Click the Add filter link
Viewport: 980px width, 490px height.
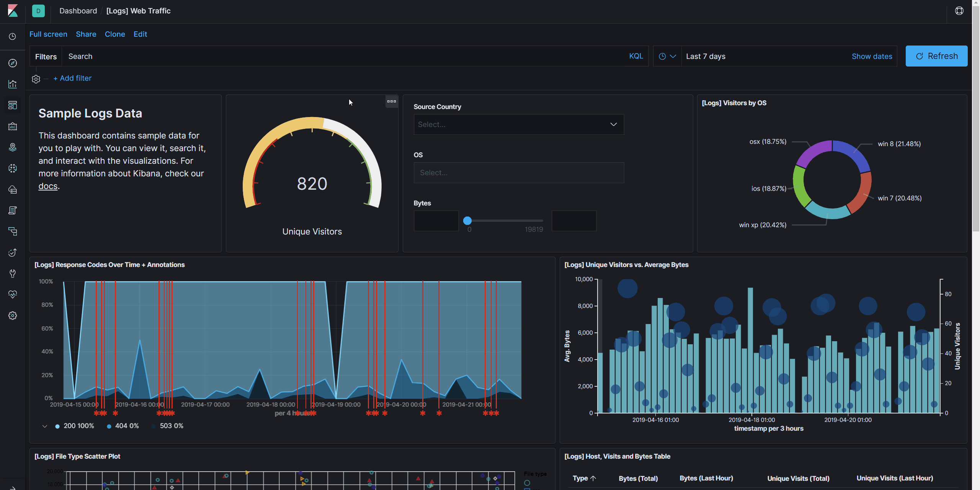(x=72, y=78)
